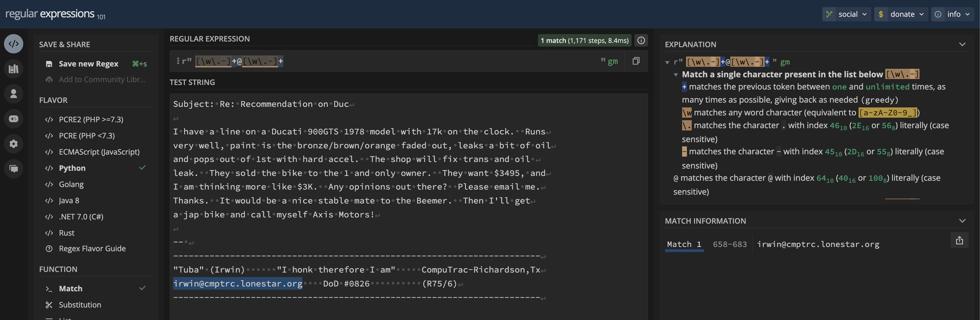The width and height of the screenshot is (980, 320).
Task: Click export matches share icon
Action: pyautogui.click(x=959, y=240)
